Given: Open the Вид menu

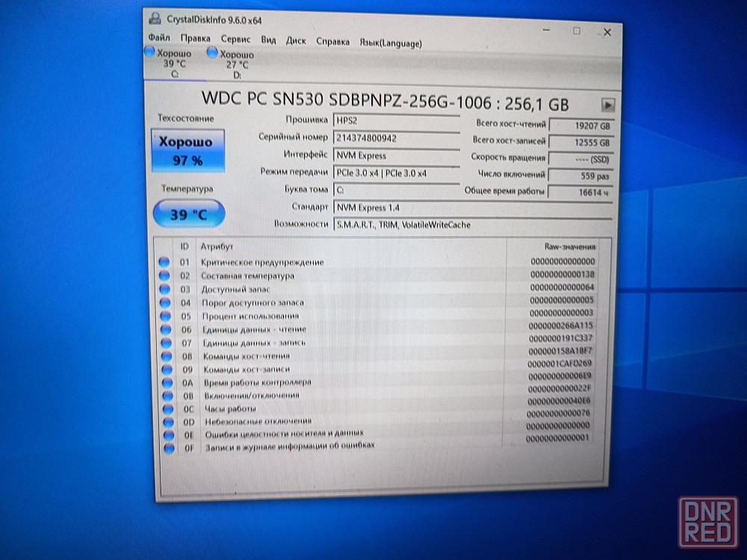Looking at the screenshot, I should pos(268,40).
